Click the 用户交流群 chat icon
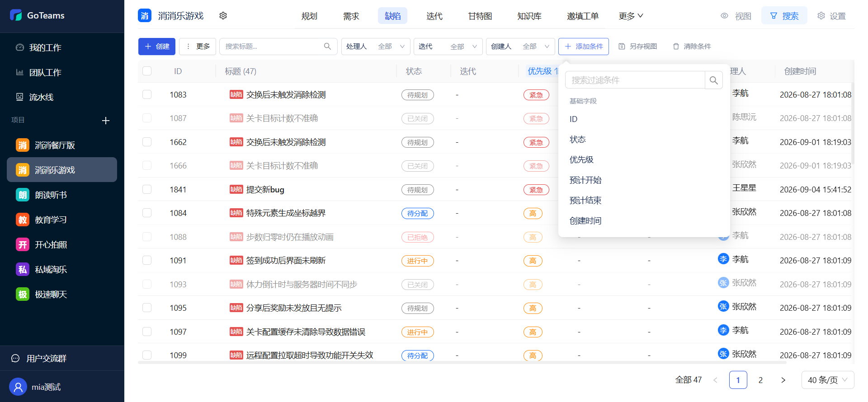The width and height of the screenshot is (868, 402). 15,358
